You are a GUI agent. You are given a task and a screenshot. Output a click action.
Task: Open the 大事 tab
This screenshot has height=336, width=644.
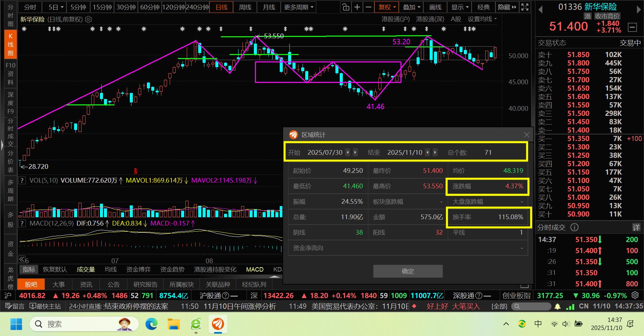(59, 285)
